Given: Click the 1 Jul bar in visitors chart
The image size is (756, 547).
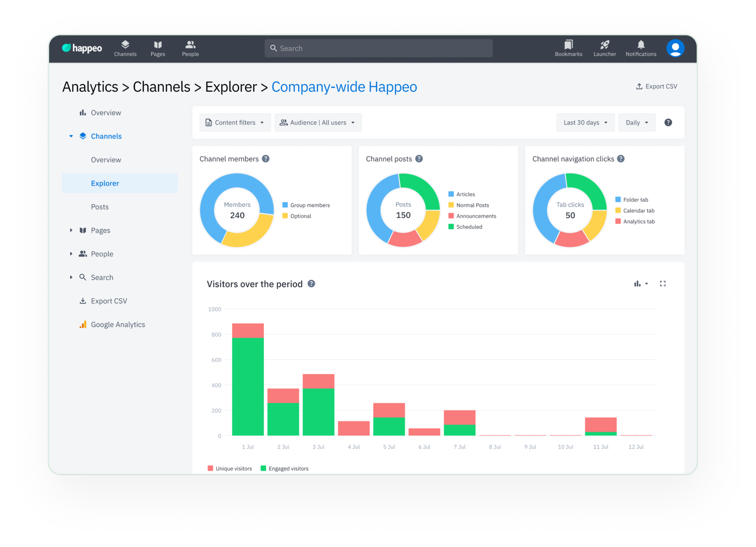Looking at the screenshot, I should coord(248,379).
